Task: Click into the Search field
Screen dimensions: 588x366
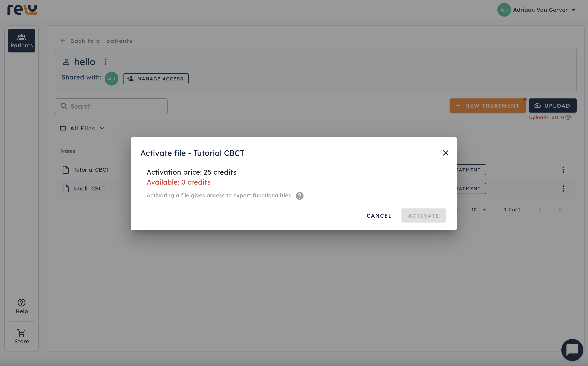Action: point(111,106)
